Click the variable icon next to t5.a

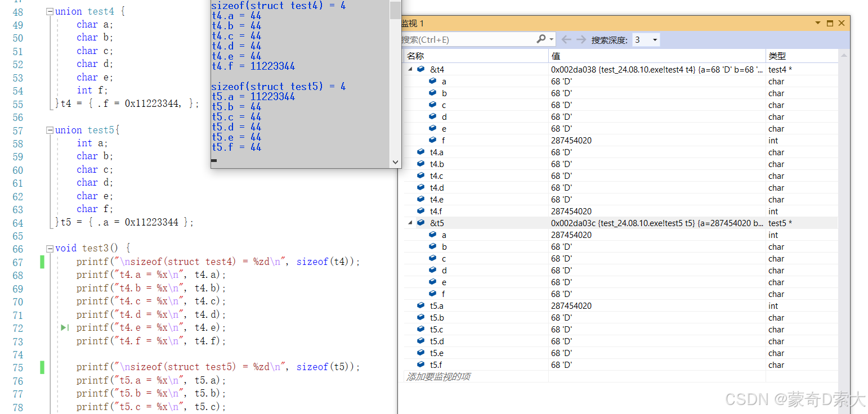[420, 305]
